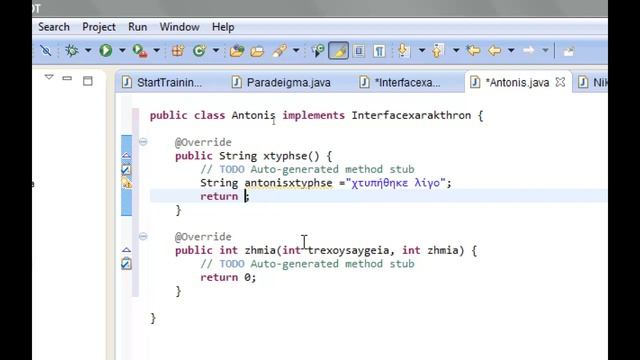The height and width of the screenshot is (360, 640).
Task: Close the *Antonis.java tab
Action: tap(560, 82)
